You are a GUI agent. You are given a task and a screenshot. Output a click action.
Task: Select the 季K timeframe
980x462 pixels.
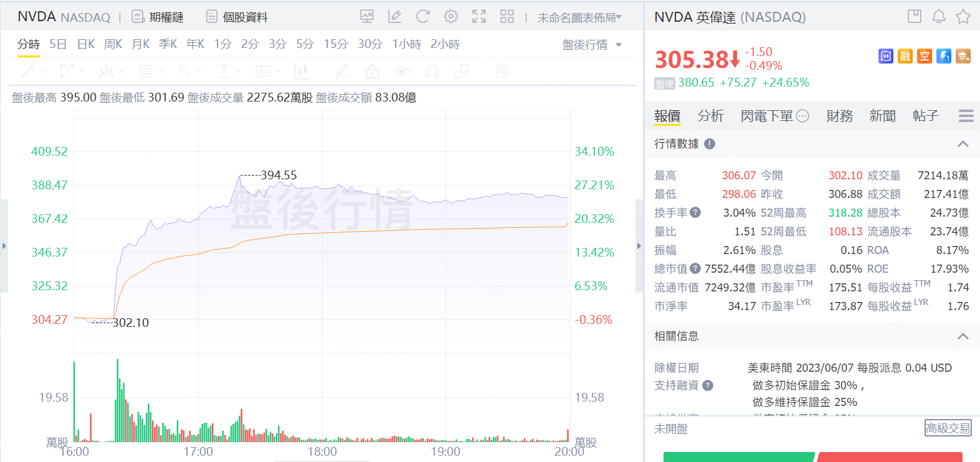[x=168, y=44]
